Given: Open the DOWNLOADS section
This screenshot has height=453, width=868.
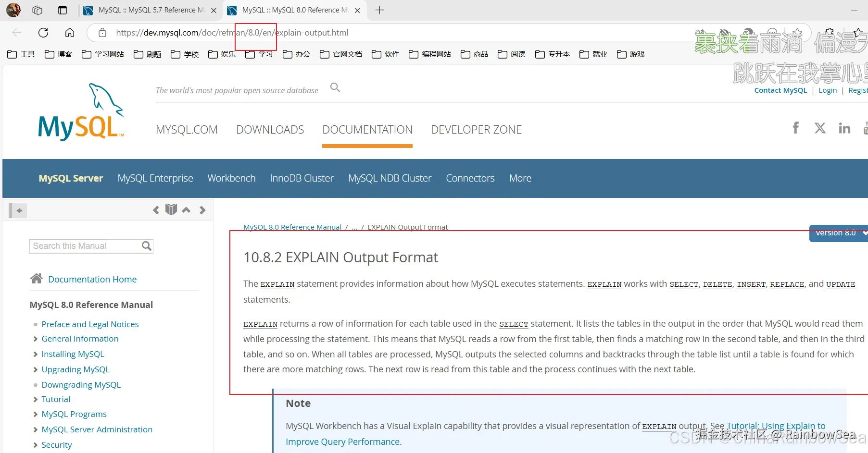Looking at the screenshot, I should click(x=270, y=130).
